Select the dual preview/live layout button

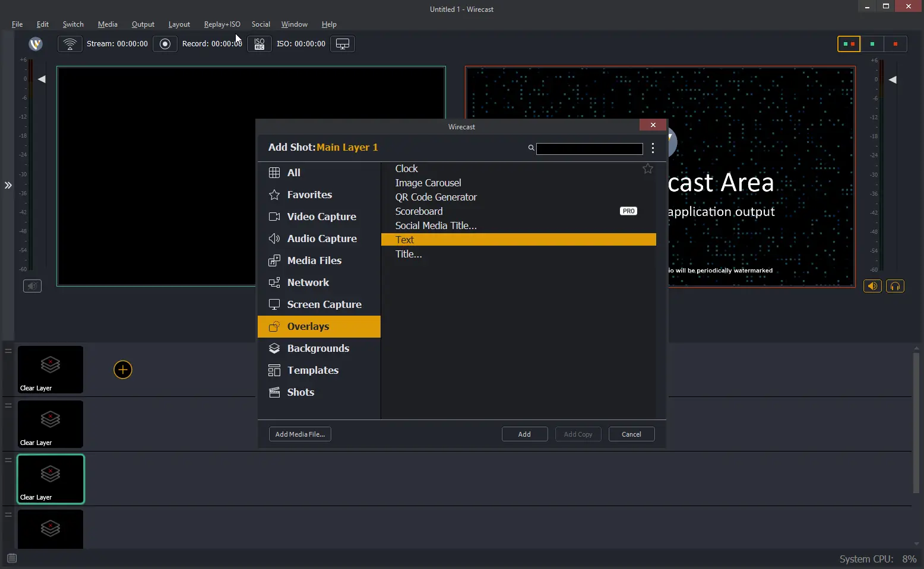pyautogui.click(x=849, y=44)
